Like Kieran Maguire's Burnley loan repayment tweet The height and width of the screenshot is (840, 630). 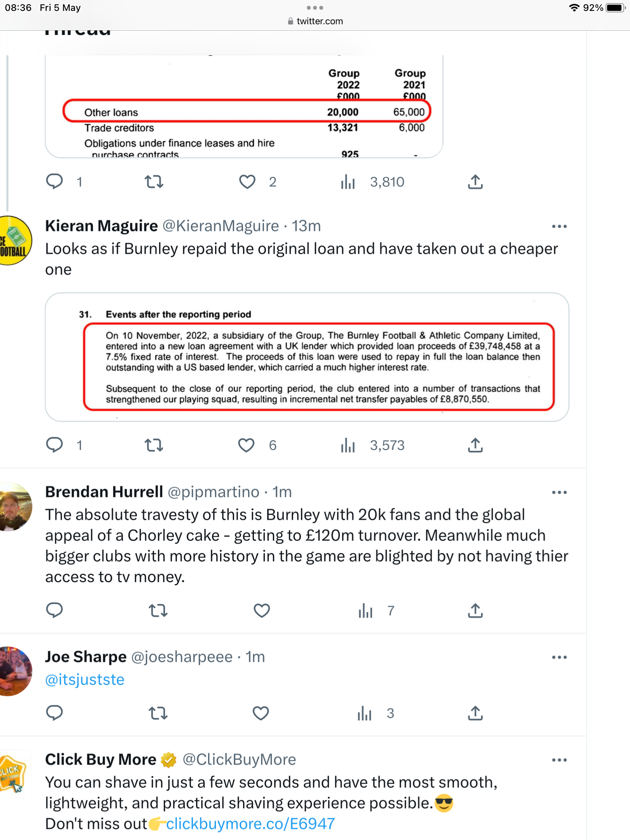click(x=247, y=445)
